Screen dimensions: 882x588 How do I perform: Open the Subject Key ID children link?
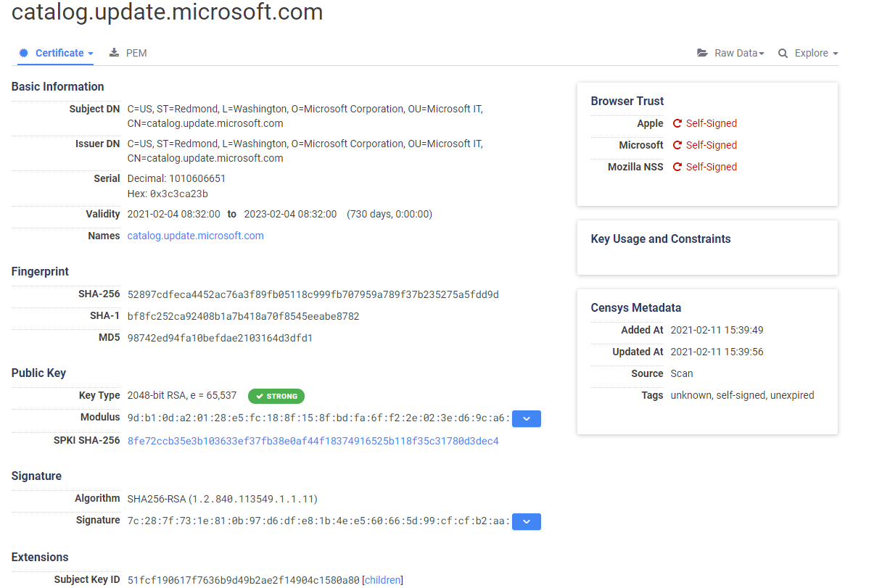point(382,579)
